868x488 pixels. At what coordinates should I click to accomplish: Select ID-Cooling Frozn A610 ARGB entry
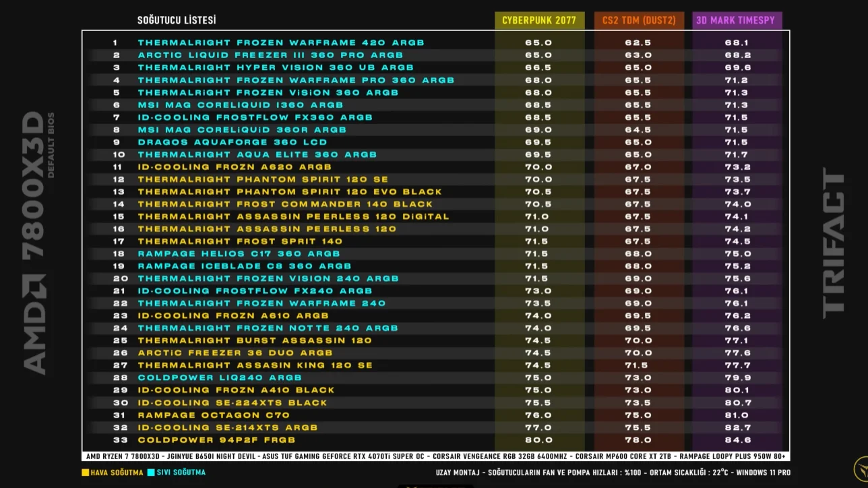click(233, 315)
